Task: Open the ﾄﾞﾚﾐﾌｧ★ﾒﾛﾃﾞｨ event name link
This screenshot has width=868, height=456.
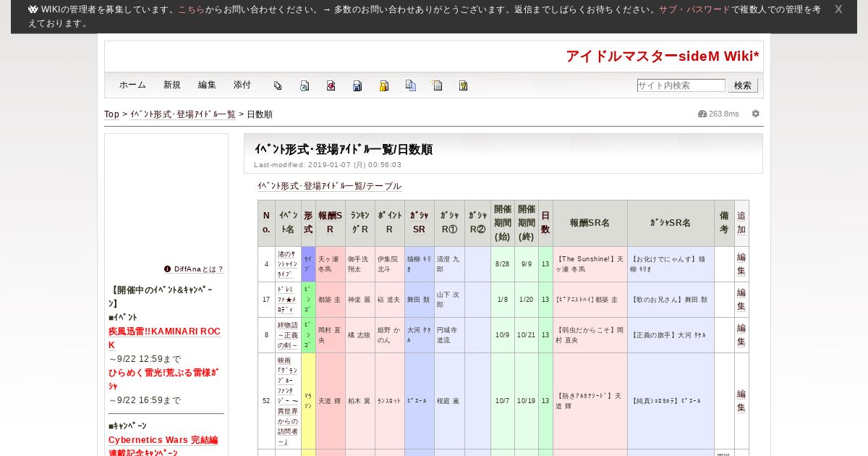Action: point(288,300)
